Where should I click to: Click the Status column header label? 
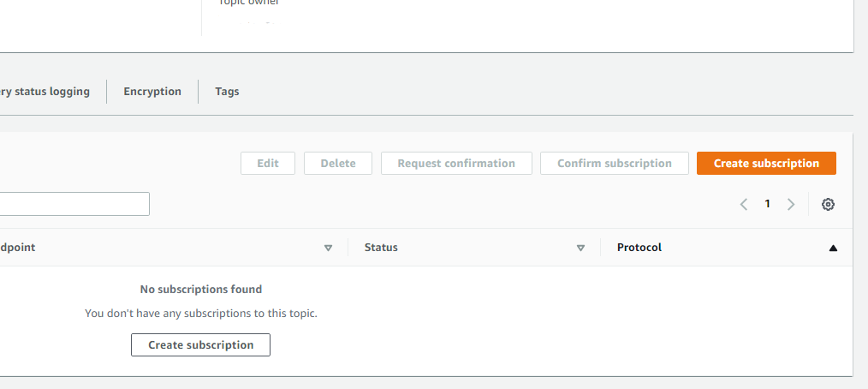click(381, 248)
